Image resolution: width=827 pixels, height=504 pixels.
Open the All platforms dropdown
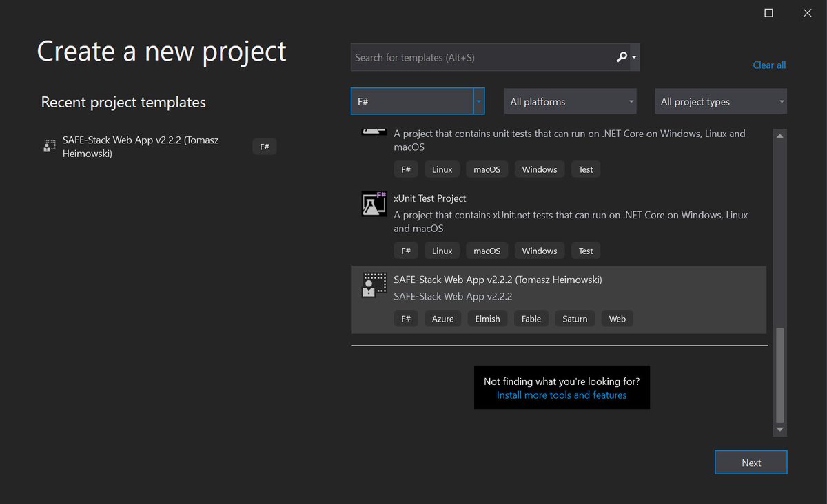[570, 101]
